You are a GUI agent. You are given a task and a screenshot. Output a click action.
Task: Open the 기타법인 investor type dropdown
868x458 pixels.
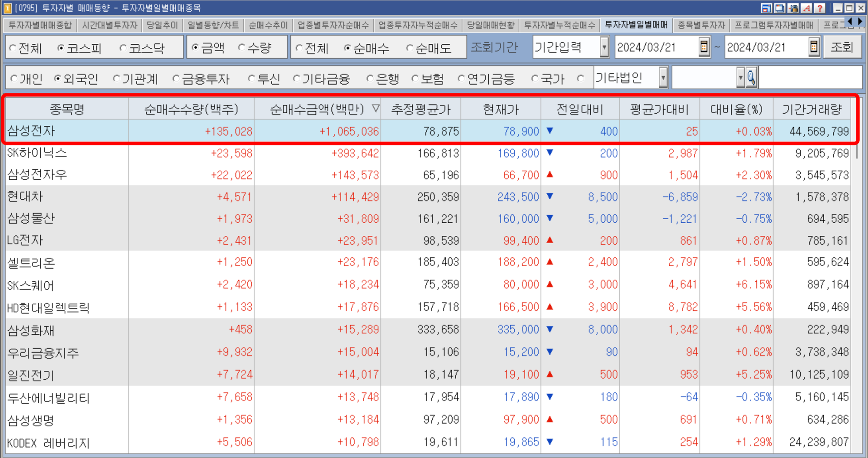[x=663, y=78]
